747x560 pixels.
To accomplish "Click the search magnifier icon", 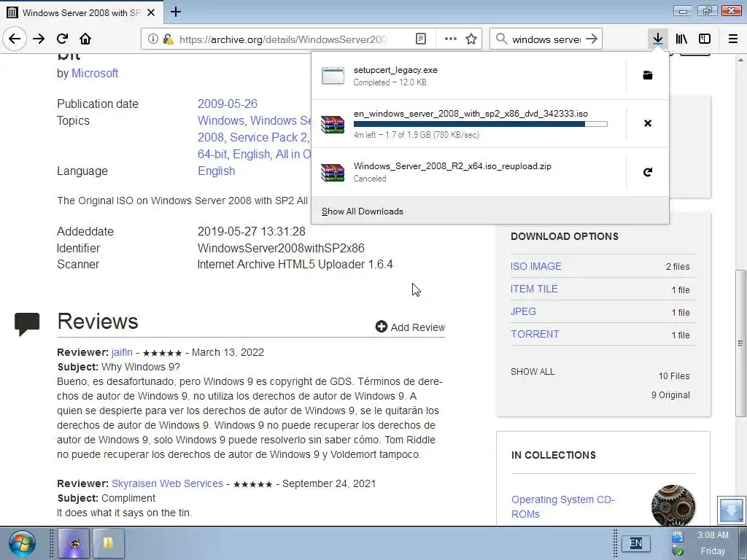I will pyautogui.click(x=502, y=39).
